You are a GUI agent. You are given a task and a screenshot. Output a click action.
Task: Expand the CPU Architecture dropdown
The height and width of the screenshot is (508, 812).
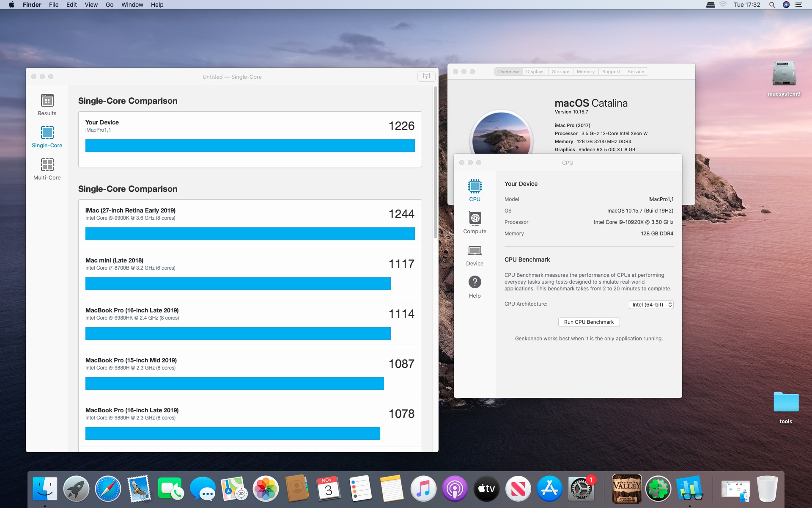651,305
